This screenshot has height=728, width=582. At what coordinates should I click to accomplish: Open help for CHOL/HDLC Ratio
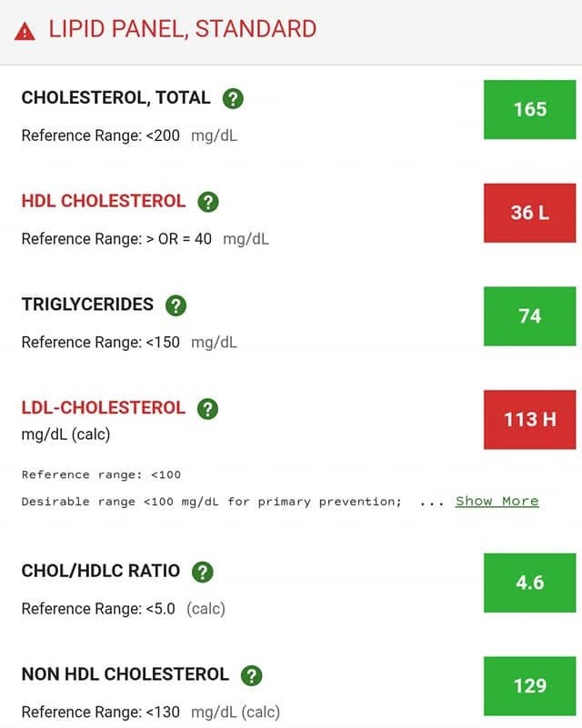pos(203,571)
